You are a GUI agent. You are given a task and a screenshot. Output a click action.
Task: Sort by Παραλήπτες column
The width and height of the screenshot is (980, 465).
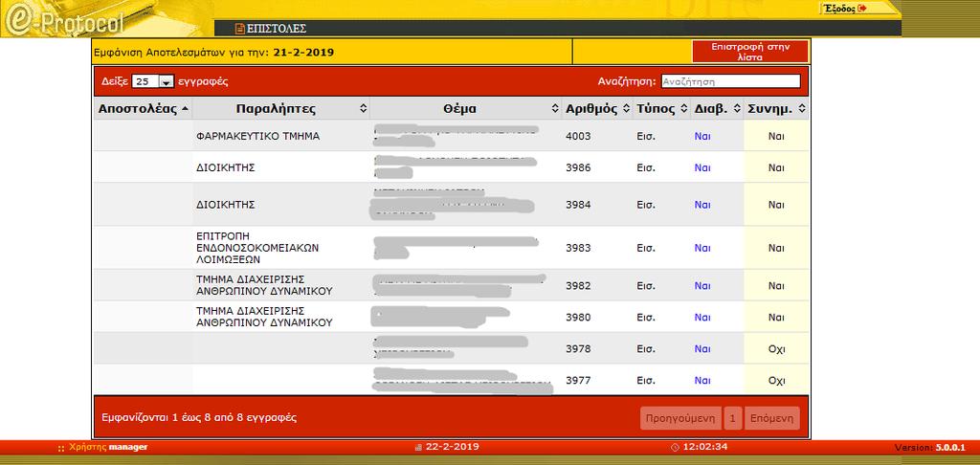coord(280,109)
